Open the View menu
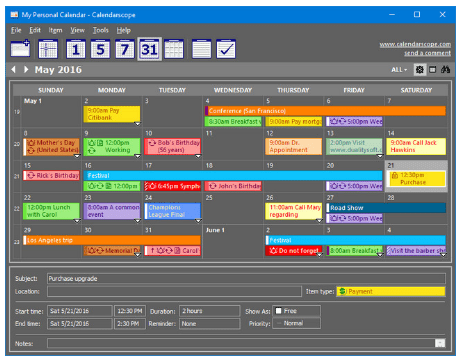The height and width of the screenshot is (361, 460). 77,30
